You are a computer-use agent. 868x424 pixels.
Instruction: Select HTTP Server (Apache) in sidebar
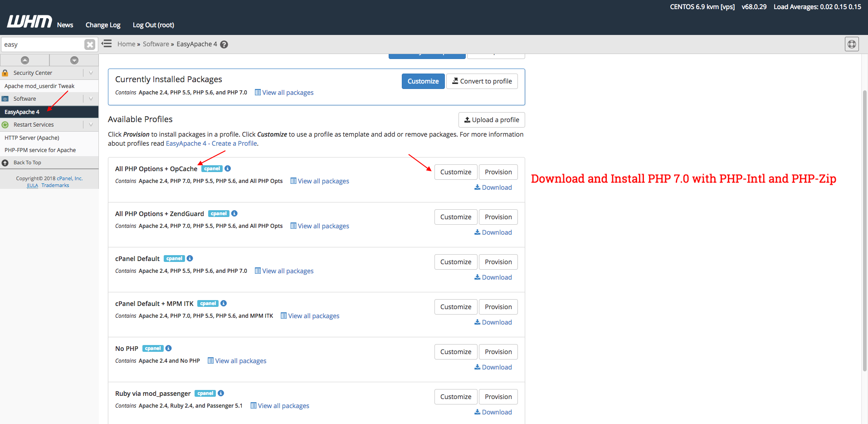pyautogui.click(x=32, y=138)
